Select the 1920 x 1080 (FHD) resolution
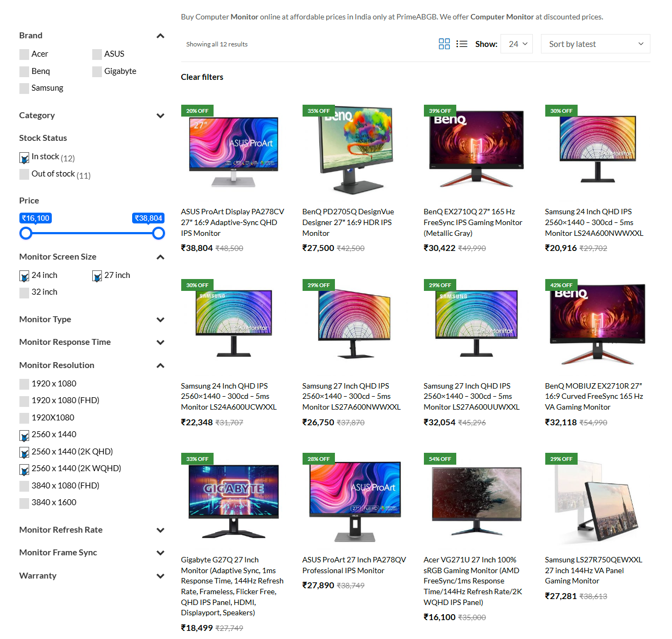 (24, 401)
